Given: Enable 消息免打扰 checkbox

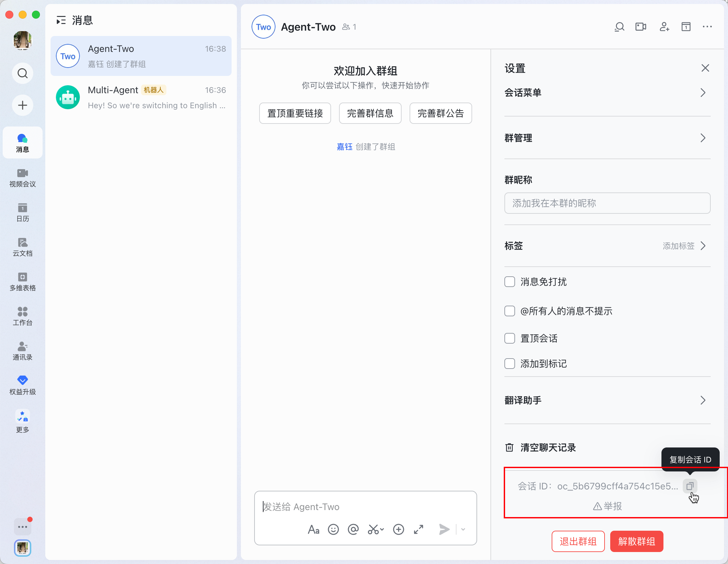Looking at the screenshot, I should pos(509,281).
